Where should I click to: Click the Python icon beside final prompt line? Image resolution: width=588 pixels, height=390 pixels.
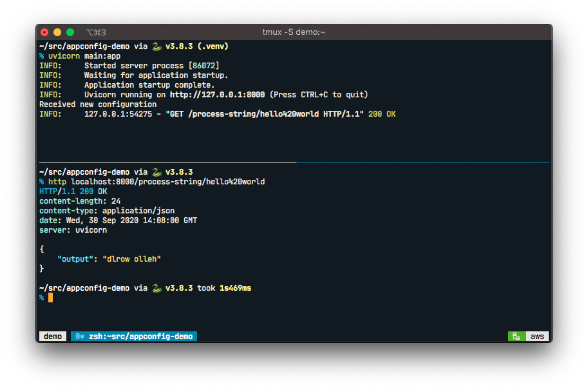(156, 288)
